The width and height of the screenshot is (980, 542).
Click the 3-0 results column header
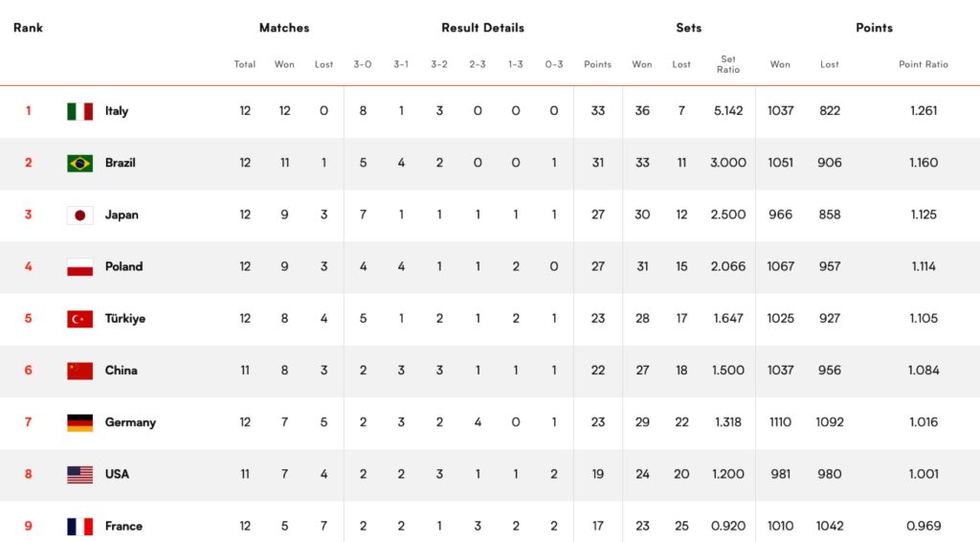point(363,64)
